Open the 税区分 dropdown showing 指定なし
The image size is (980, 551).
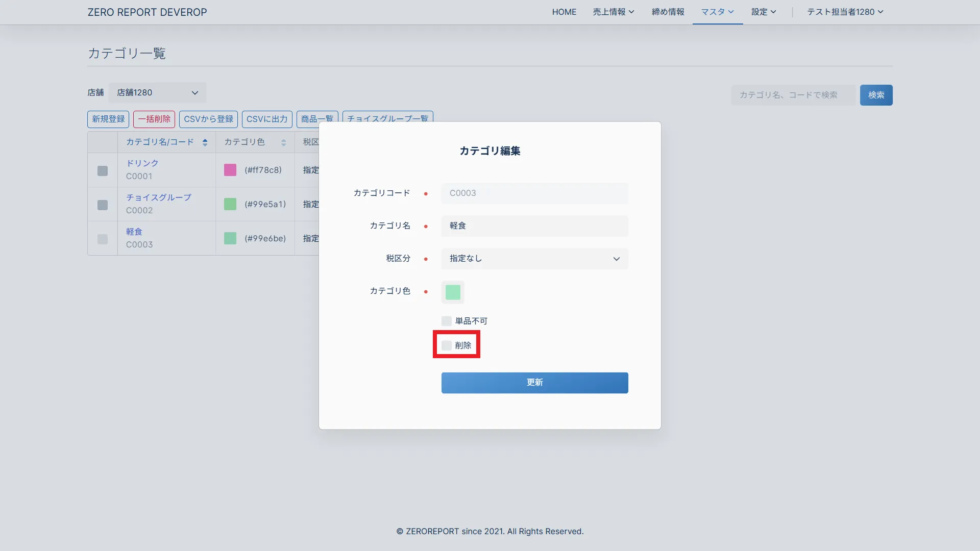(x=534, y=259)
